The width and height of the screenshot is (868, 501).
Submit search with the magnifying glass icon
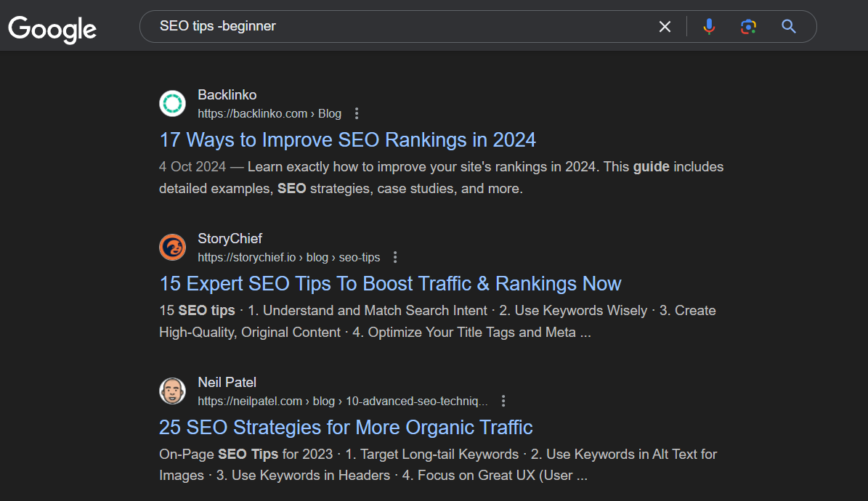tap(789, 27)
